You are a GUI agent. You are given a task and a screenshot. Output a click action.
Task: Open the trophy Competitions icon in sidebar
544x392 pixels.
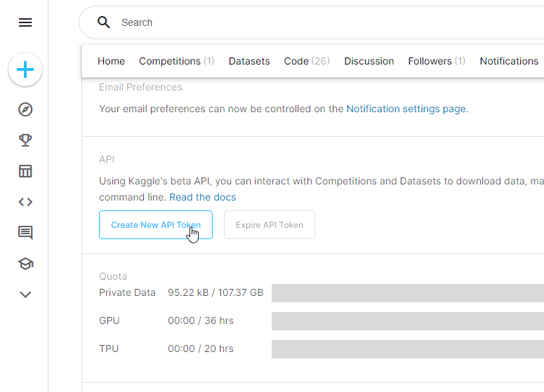coord(25,140)
